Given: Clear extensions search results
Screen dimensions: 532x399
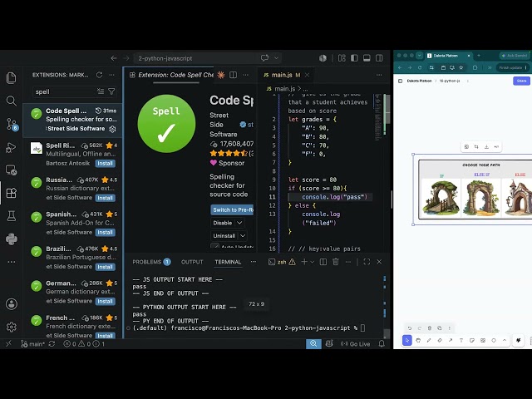Looking at the screenshot, I should pos(101,91).
